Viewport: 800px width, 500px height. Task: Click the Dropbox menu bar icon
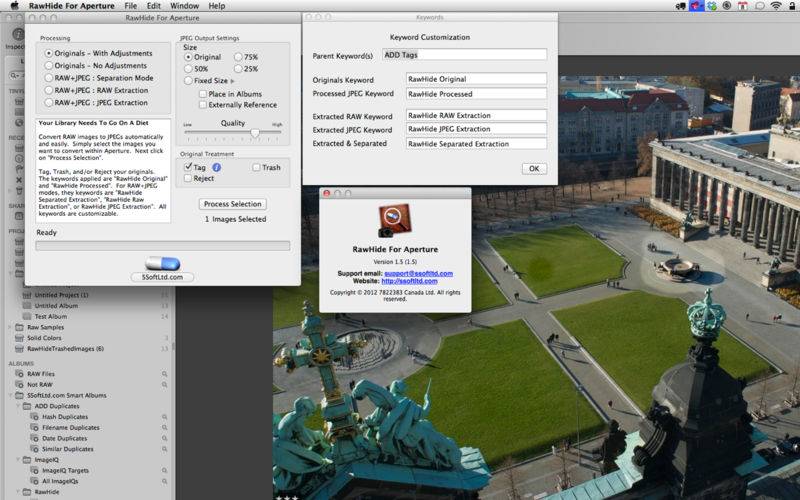[711, 6]
